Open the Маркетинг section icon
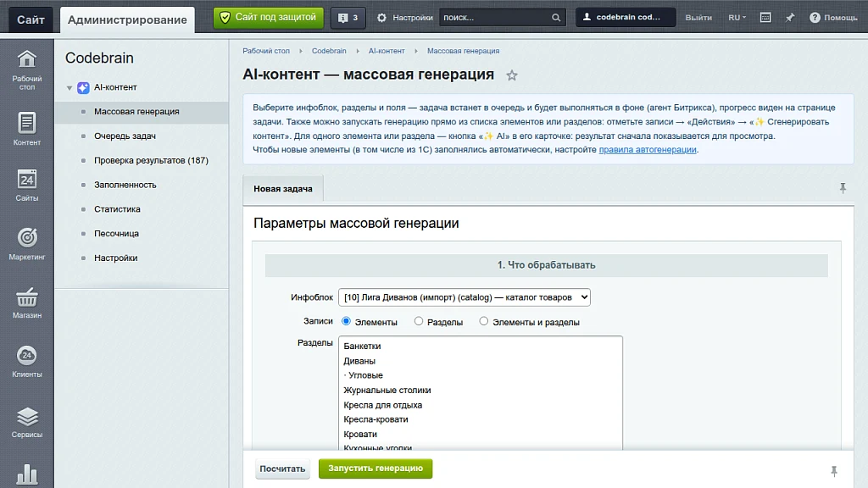Viewport: 868px width, 488px height. [26, 244]
